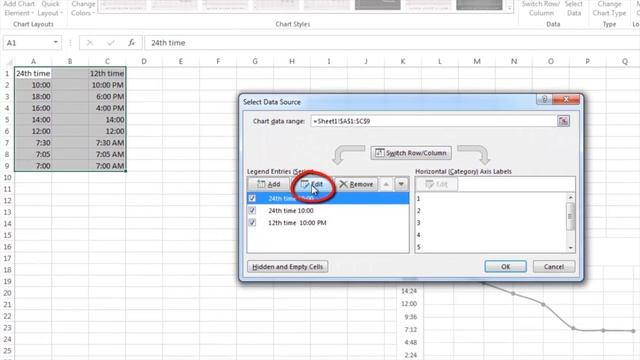Click the Remove series button
Image resolution: width=640 pixels, height=360 pixels.
coord(356,184)
